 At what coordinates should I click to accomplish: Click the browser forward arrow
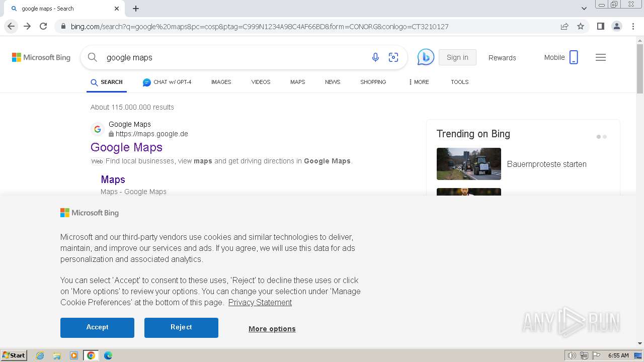coord(27,26)
